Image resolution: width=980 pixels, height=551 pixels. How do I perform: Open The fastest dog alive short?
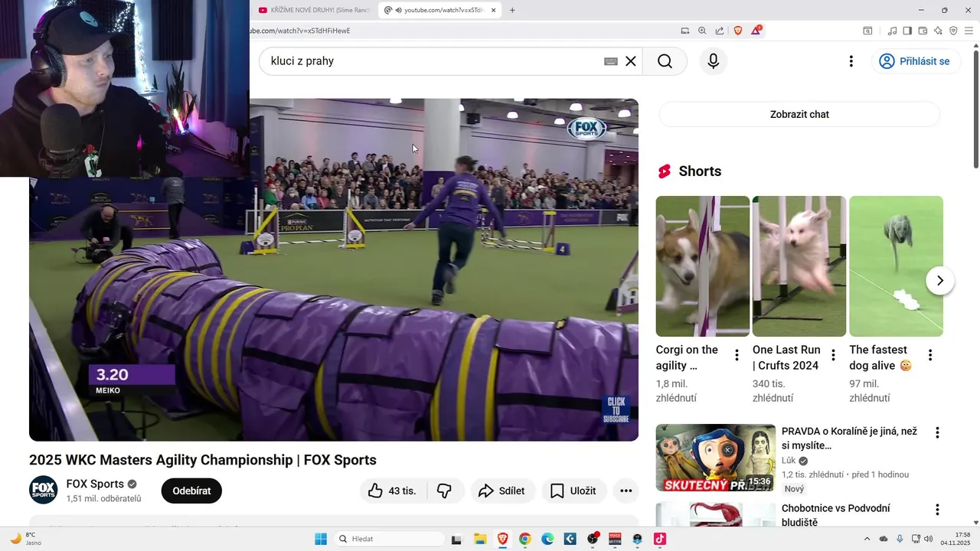coord(896,266)
